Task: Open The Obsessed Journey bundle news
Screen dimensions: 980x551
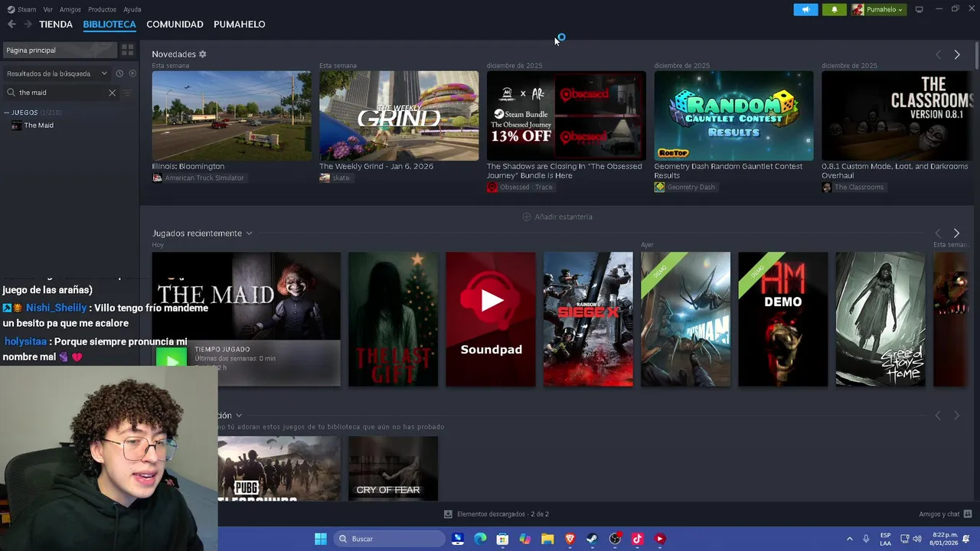Action: 567,116
